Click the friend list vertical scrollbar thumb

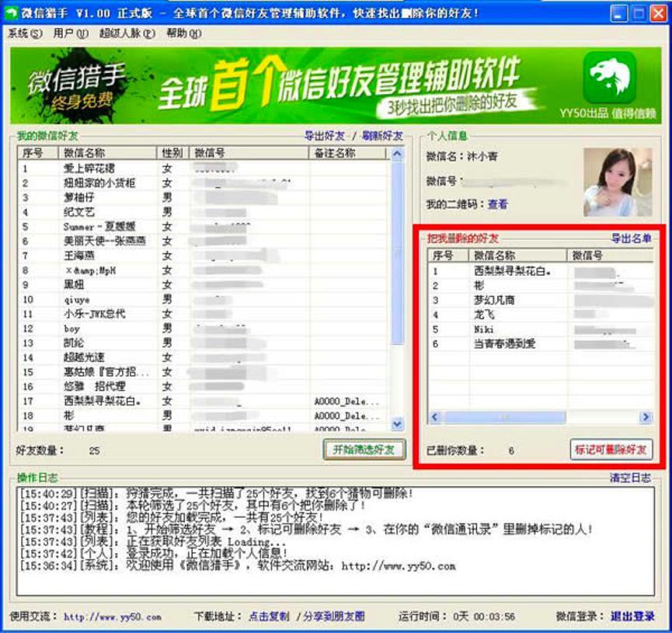[397, 252]
